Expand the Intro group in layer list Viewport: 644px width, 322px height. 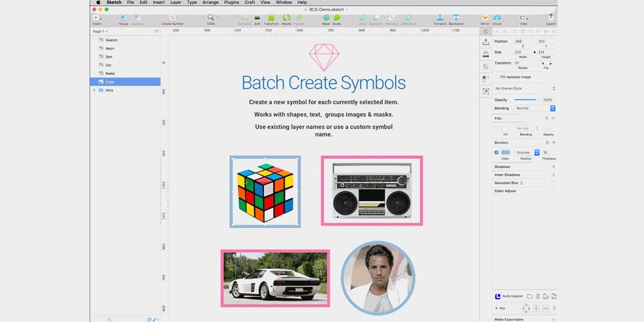pyautogui.click(x=95, y=90)
